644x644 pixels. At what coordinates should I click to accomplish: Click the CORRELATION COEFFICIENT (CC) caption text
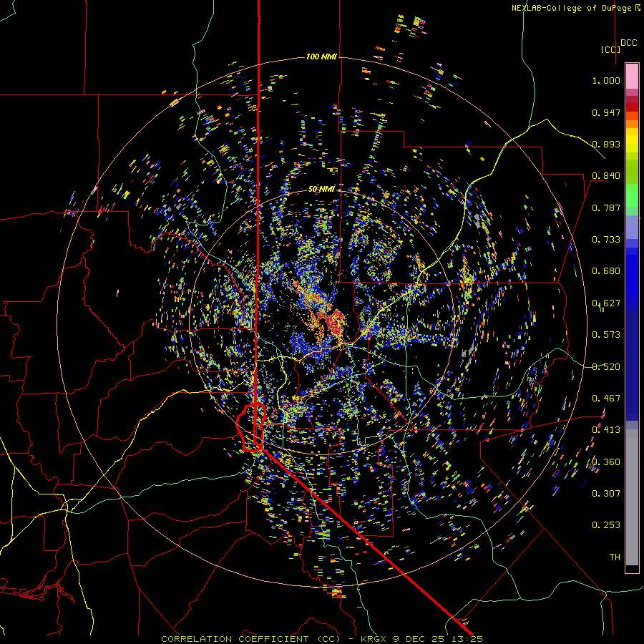pos(250,639)
